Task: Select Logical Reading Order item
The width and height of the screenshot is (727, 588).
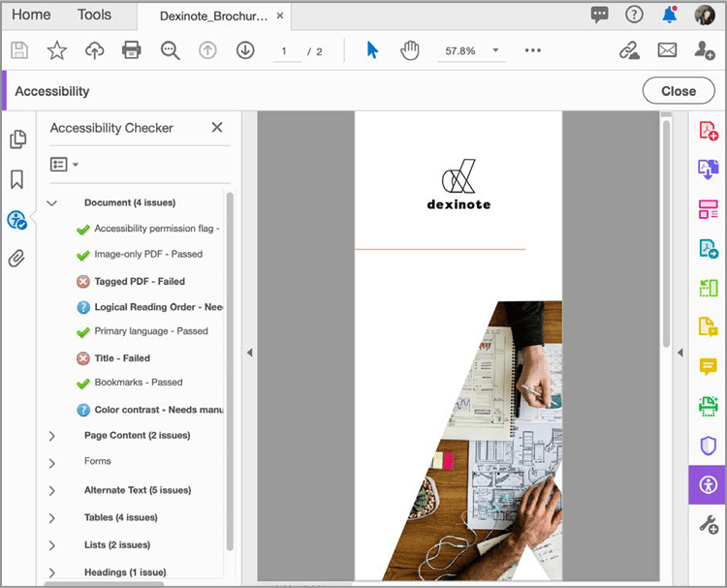Action: [149, 307]
